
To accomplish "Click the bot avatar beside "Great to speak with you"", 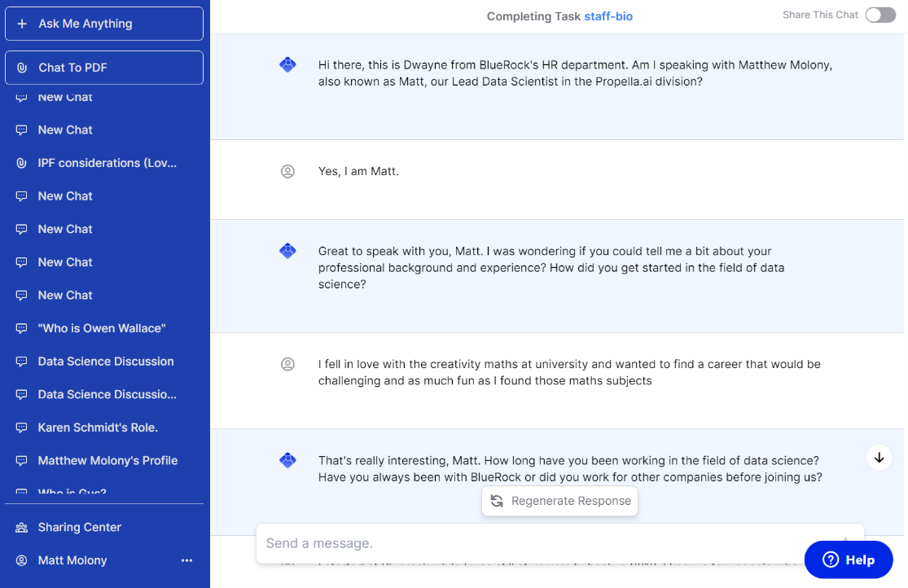I will [287, 251].
